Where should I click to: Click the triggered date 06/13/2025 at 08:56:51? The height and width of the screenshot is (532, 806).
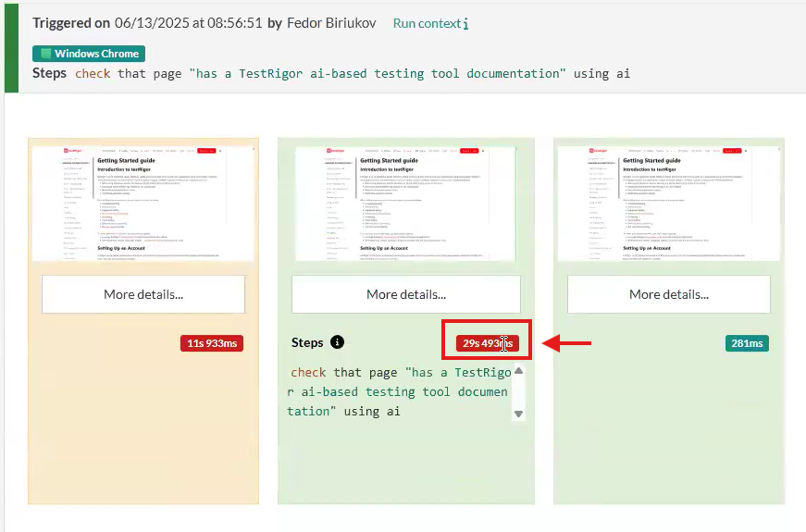(x=188, y=23)
